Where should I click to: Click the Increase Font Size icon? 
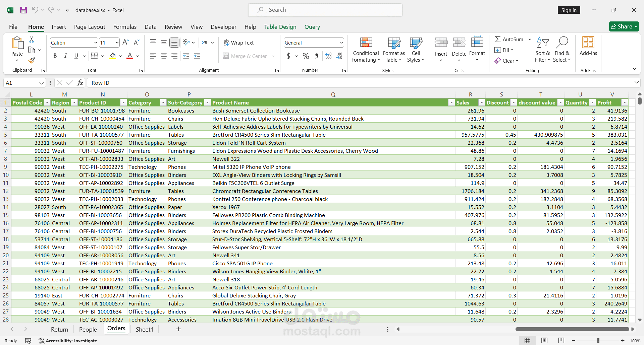(125, 43)
